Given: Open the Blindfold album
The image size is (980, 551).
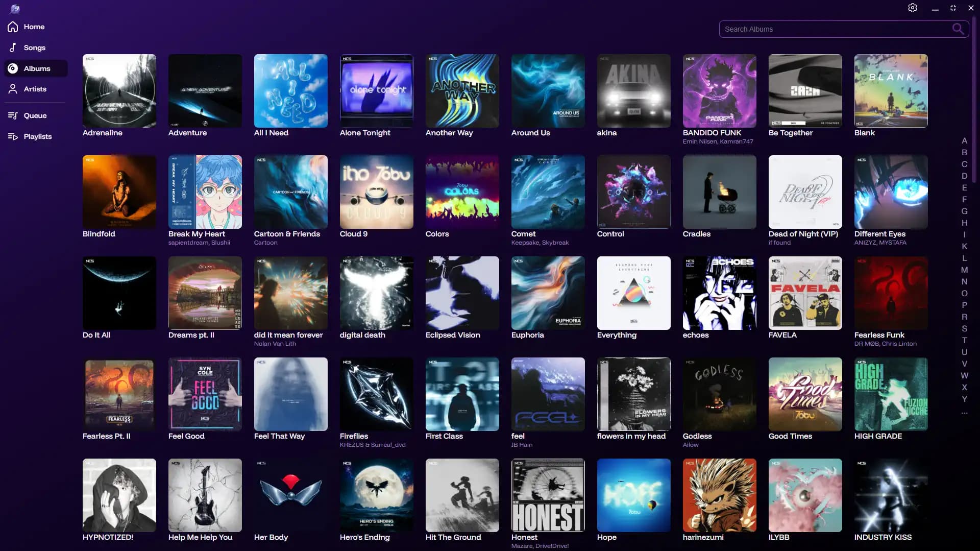Looking at the screenshot, I should coord(119,192).
